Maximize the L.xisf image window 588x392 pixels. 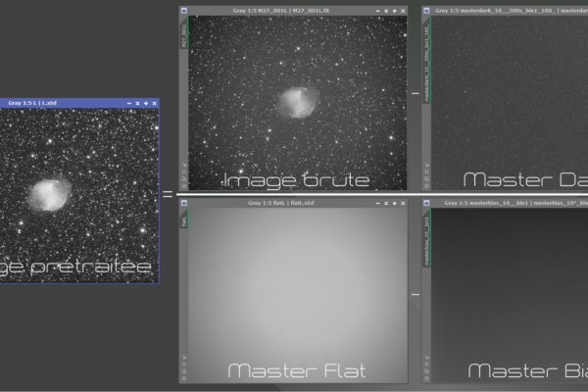(x=146, y=103)
